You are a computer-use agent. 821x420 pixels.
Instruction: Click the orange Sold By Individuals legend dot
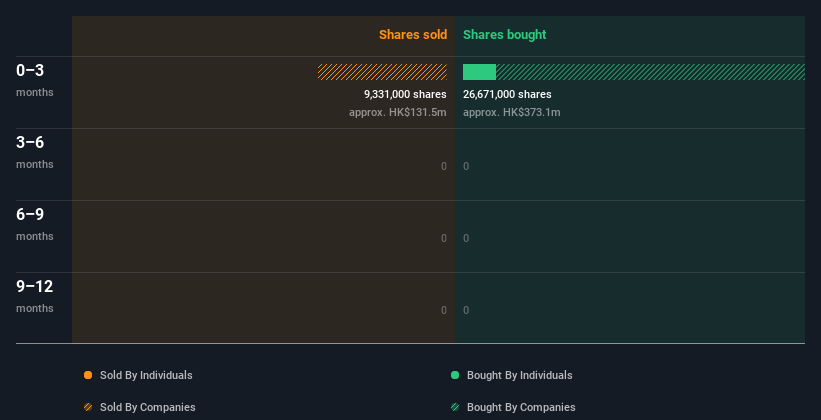tap(88, 375)
